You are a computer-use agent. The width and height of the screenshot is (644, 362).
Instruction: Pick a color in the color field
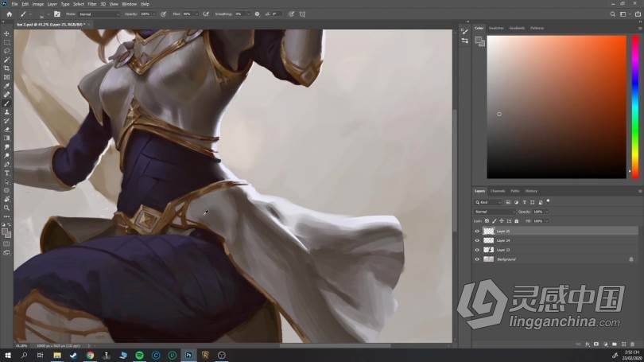pos(557,107)
